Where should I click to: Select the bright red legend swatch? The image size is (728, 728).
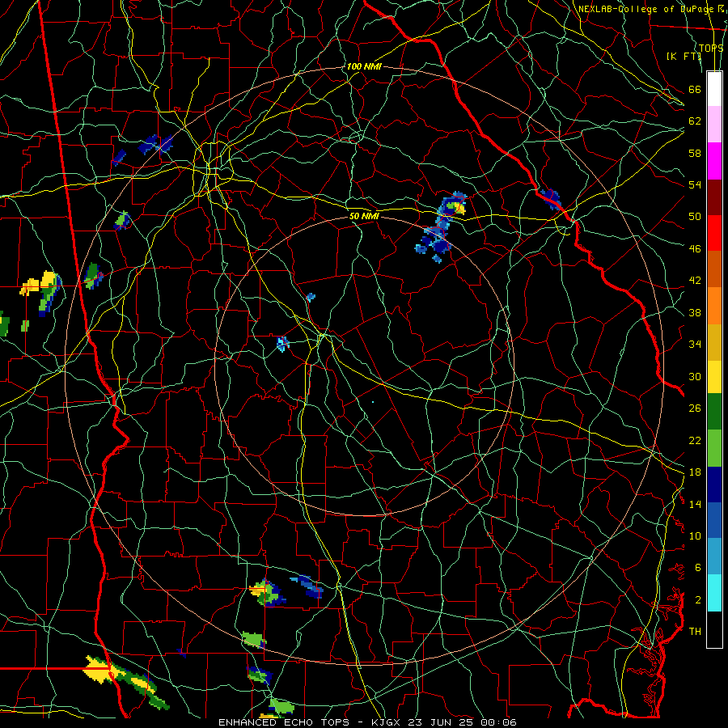click(x=714, y=233)
